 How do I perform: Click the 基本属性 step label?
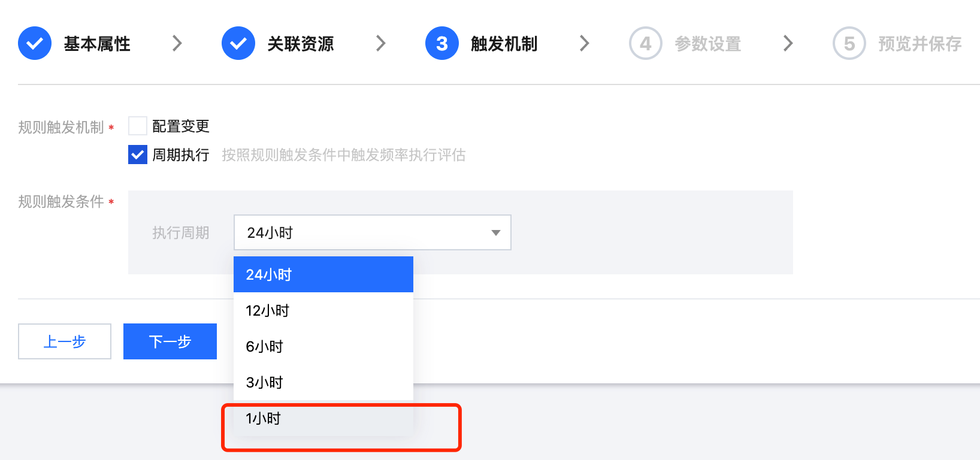pos(97,44)
